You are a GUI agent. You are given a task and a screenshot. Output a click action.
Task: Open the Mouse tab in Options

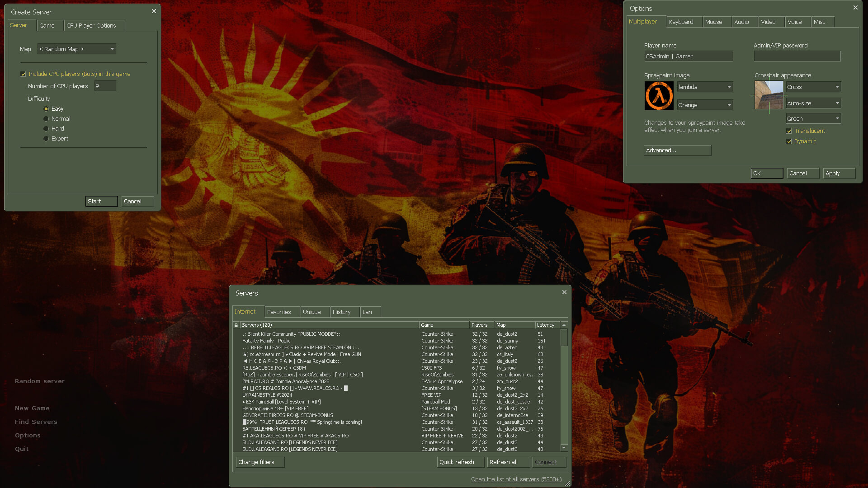717,22
